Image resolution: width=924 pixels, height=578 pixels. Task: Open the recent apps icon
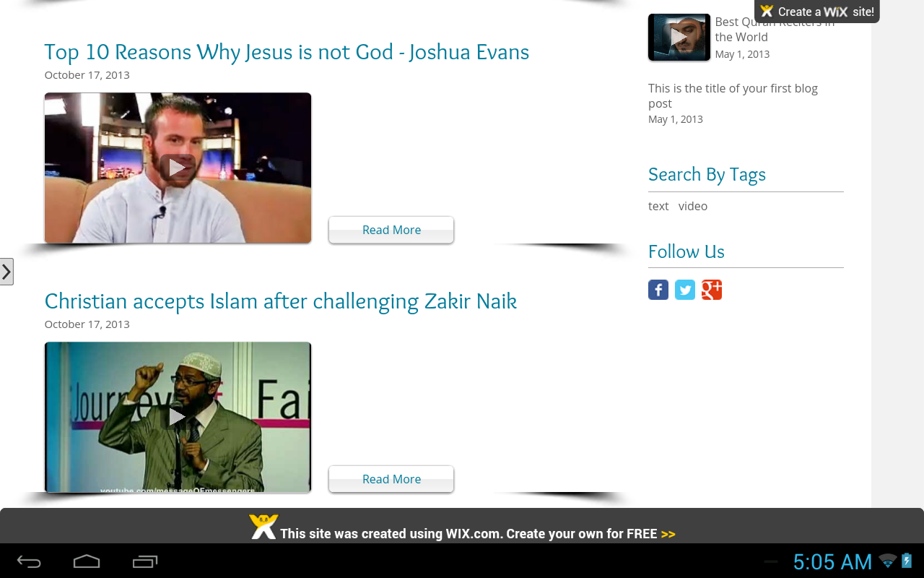[x=145, y=561]
